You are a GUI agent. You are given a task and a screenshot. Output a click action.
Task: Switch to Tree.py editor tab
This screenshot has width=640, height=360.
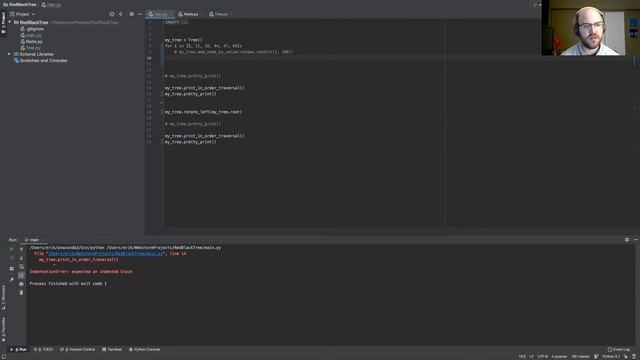tap(220, 14)
